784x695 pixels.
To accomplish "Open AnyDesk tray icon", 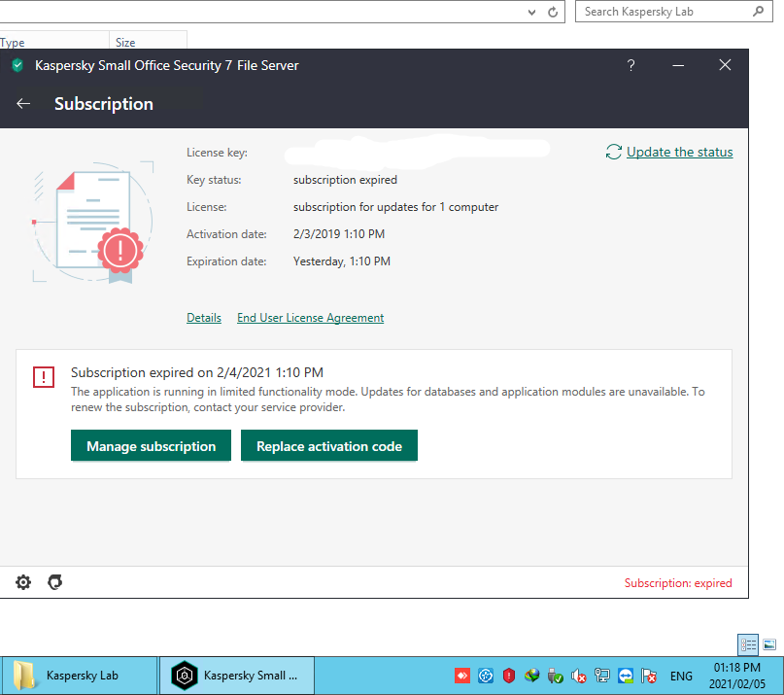I will click(462, 676).
